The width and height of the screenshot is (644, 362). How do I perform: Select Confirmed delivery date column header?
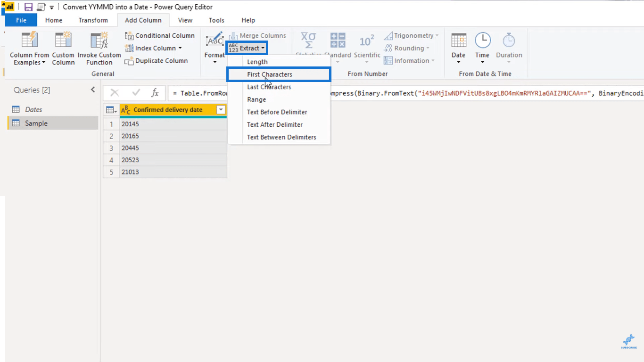pos(168,110)
